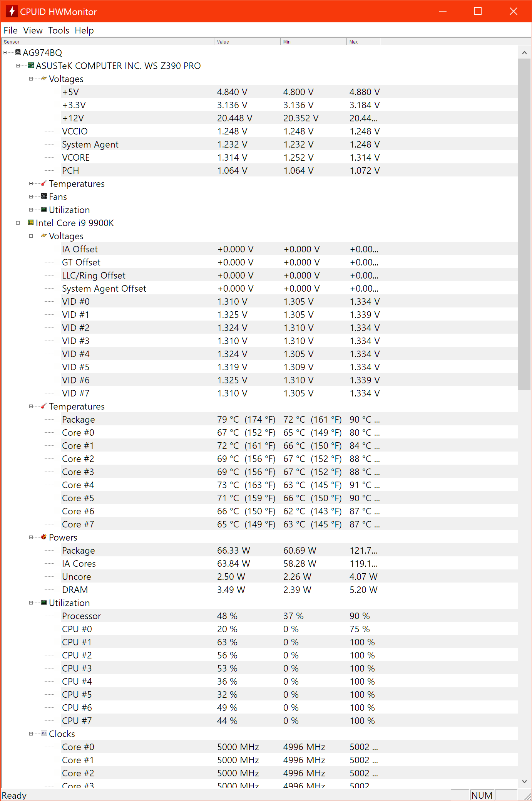
Task: Select the System Agent voltage row
Action: pos(289,144)
